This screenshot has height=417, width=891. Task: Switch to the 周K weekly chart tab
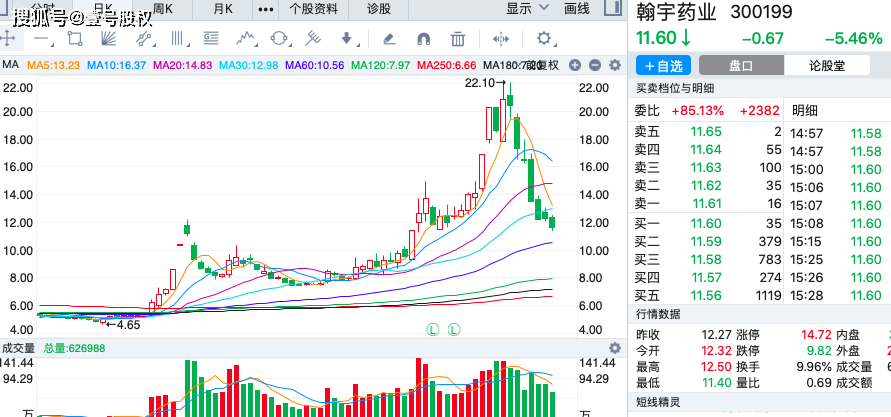pos(163,9)
